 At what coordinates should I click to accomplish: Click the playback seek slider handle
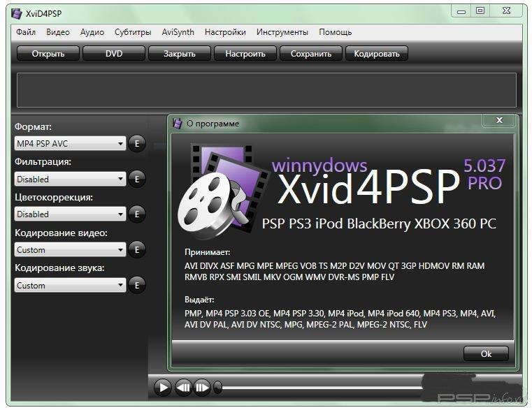(218, 387)
